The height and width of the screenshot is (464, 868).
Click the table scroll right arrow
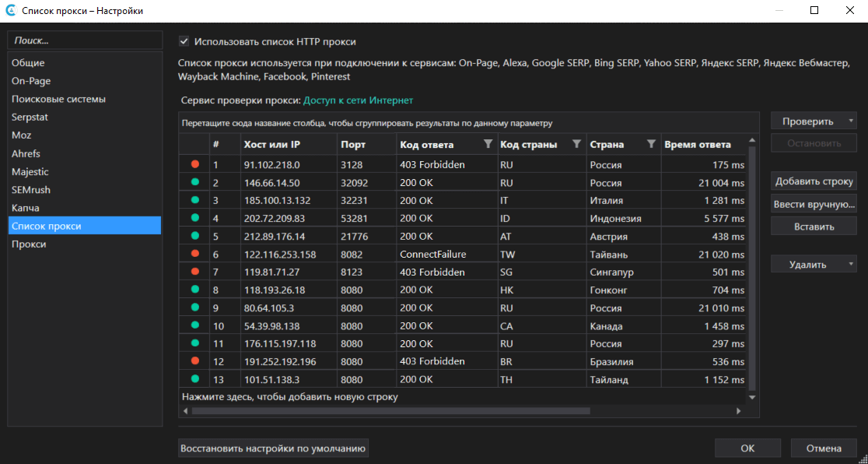pyautogui.click(x=738, y=411)
